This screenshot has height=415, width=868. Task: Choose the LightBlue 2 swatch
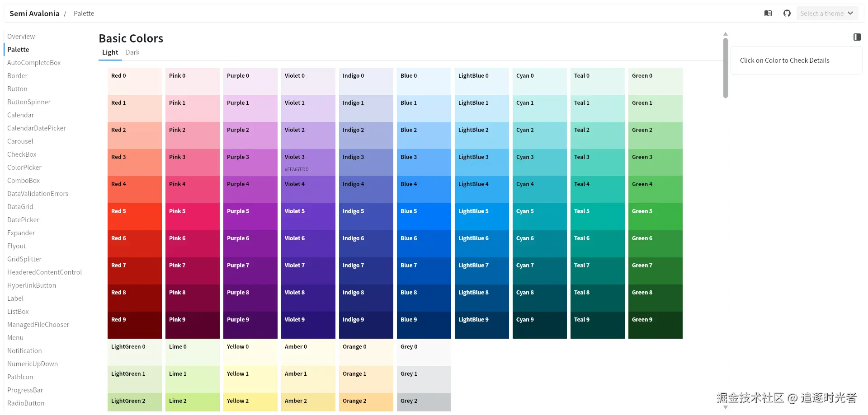pos(482,135)
